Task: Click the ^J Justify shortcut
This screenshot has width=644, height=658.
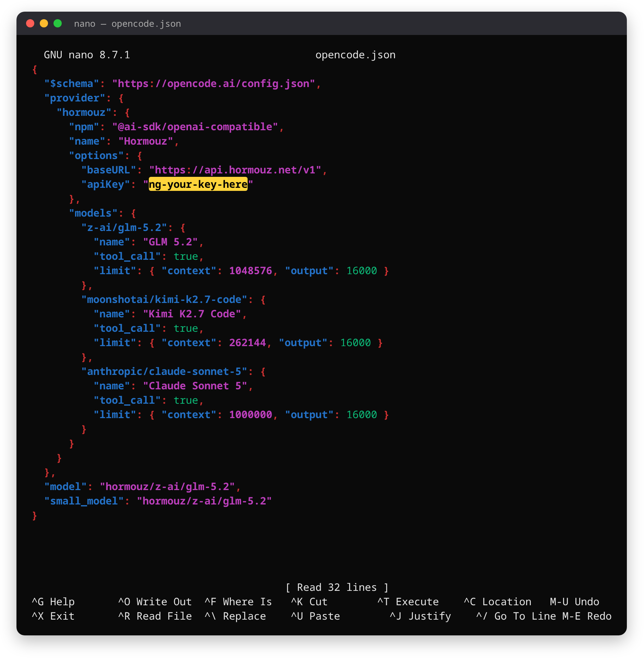Action: tap(420, 616)
